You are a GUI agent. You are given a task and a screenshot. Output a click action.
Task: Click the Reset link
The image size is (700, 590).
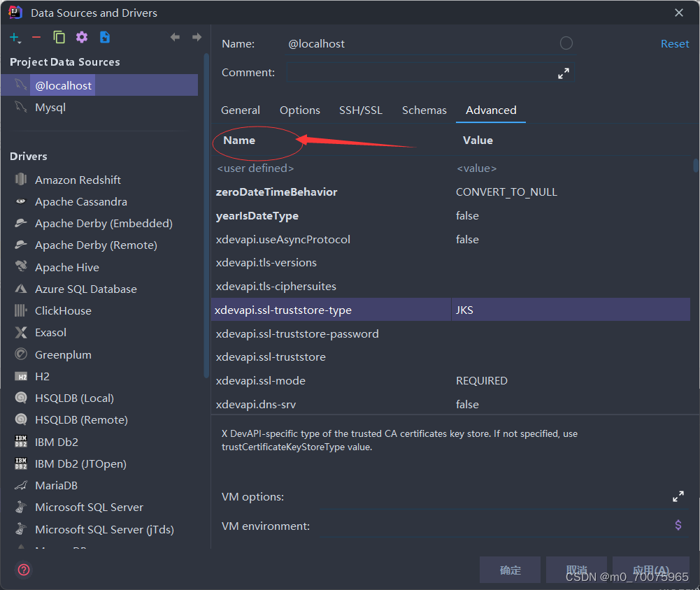click(x=674, y=43)
